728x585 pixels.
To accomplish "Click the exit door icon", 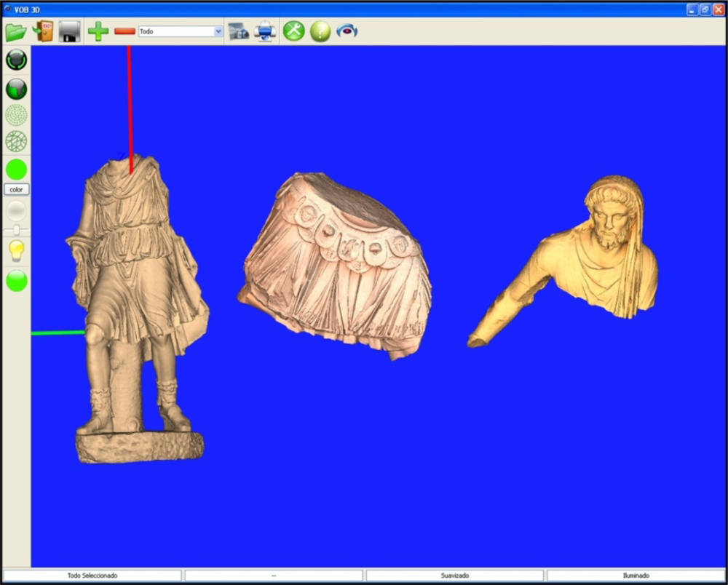I will (43, 31).
